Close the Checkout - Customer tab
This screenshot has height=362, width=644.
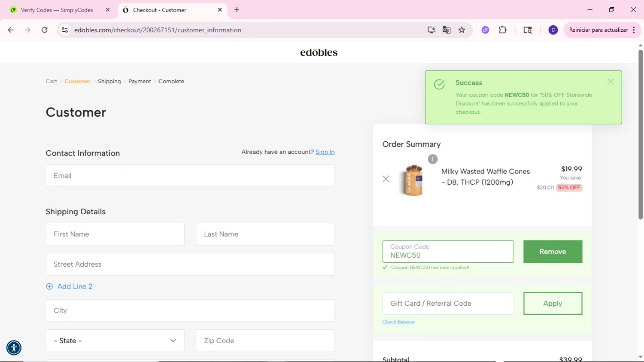(220, 10)
